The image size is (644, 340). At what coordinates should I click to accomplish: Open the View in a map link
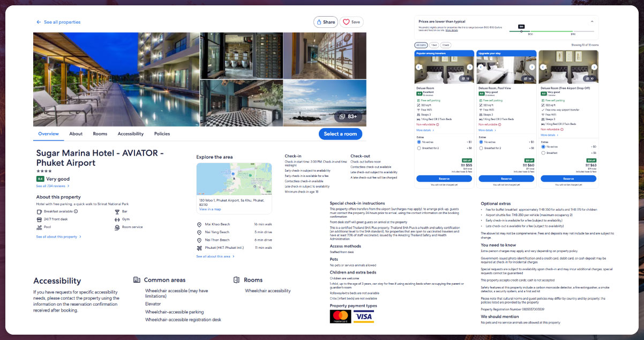210,209
